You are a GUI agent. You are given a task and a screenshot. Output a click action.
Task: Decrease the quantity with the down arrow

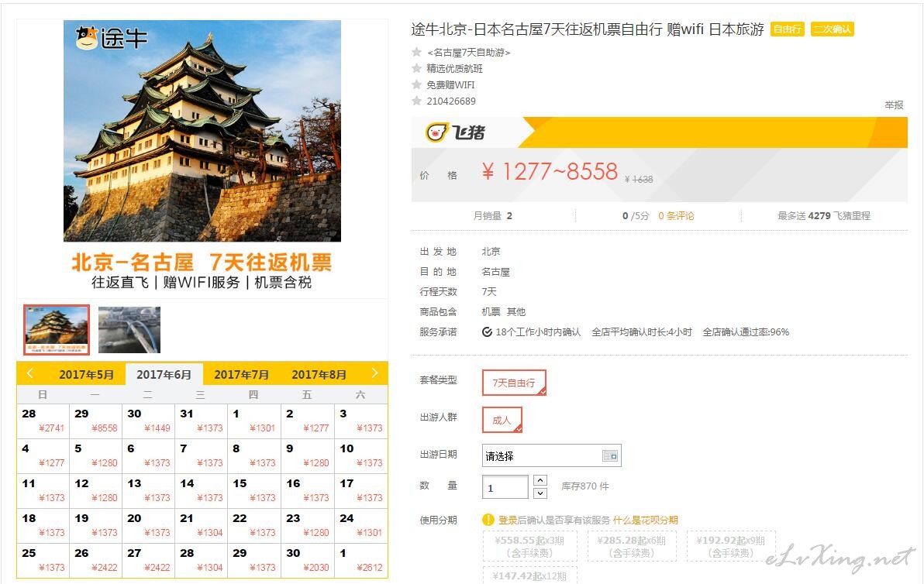[540, 493]
